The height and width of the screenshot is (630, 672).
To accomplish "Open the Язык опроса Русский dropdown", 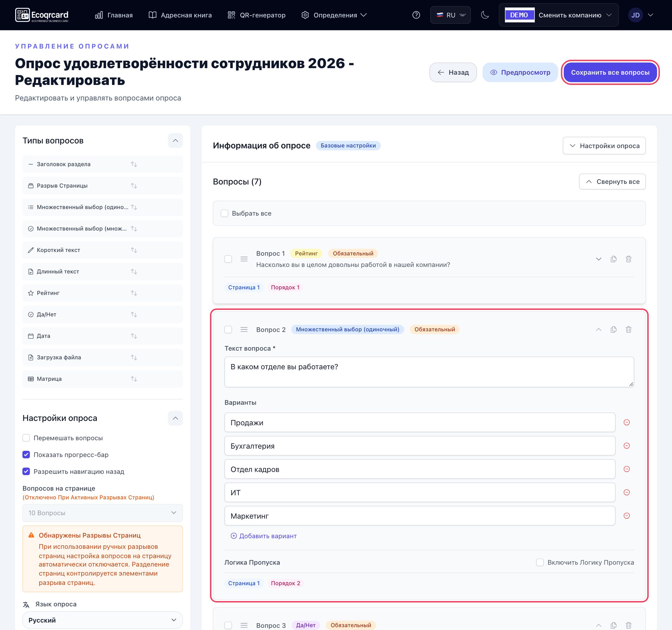I will [x=102, y=620].
